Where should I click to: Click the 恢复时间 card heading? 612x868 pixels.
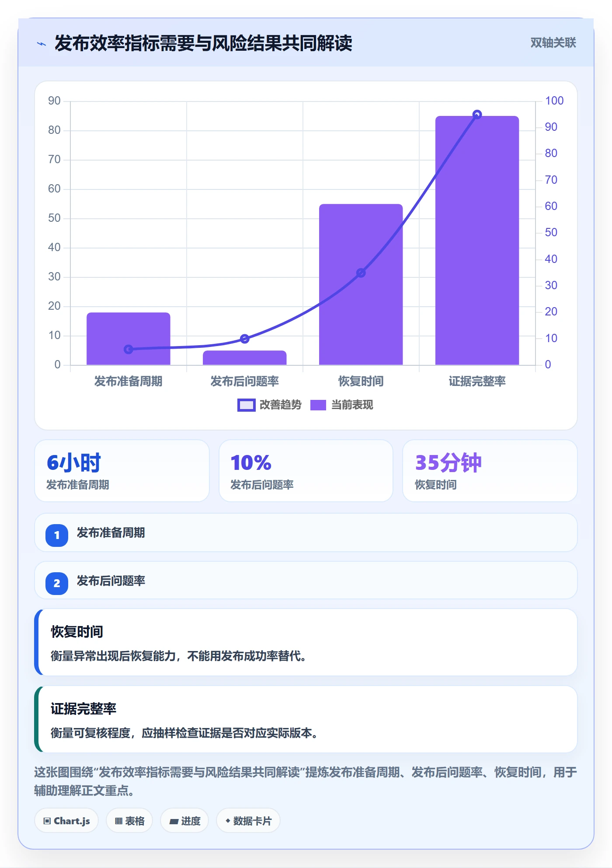tap(77, 632)
